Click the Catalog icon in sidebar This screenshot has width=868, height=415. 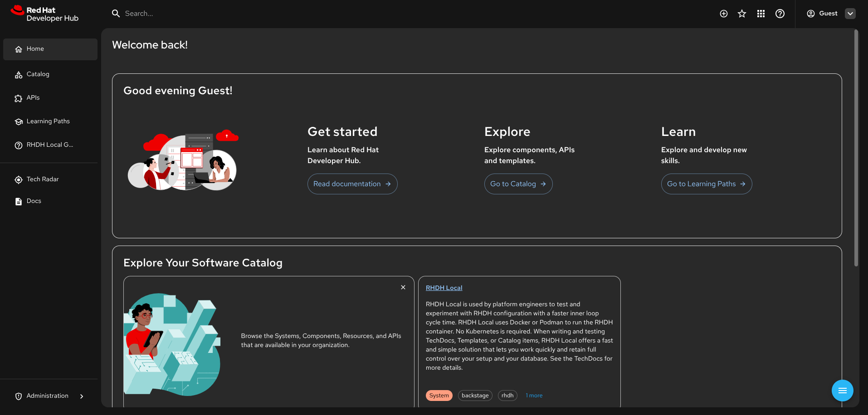click(19, 75)
